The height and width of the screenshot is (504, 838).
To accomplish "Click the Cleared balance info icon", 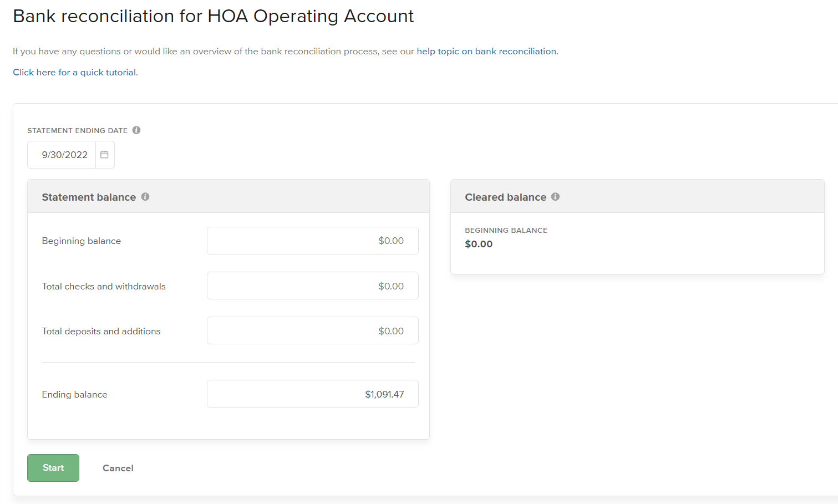I will point(555,197).
